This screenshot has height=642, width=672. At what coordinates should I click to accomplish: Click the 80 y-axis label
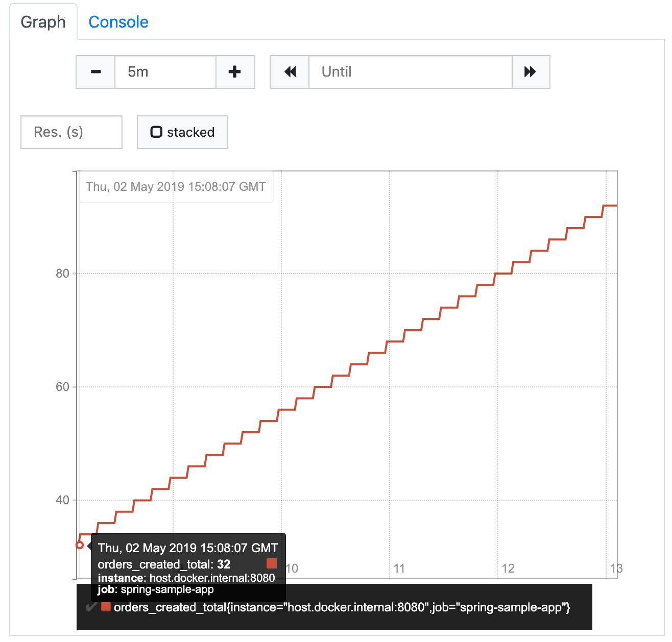(x=62, y=274)
